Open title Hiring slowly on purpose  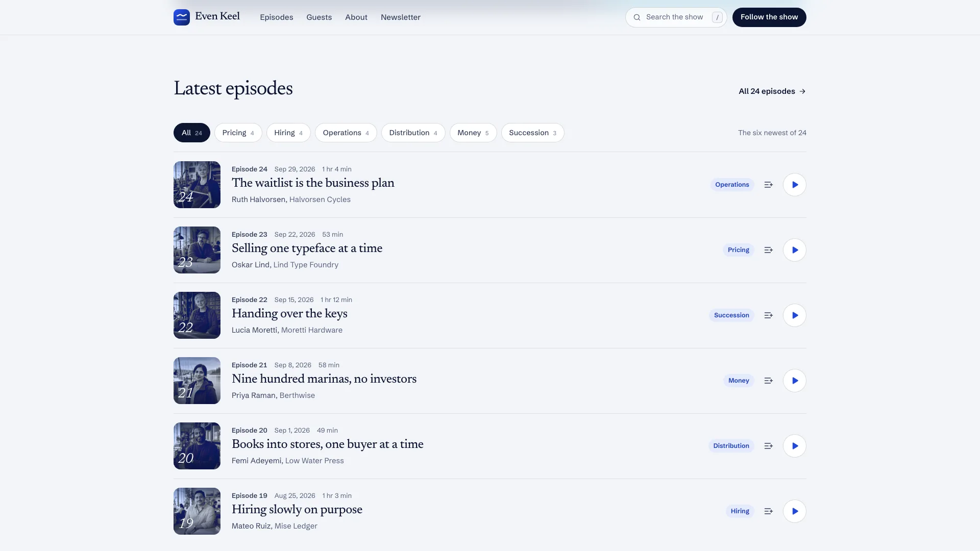(297, 510)
